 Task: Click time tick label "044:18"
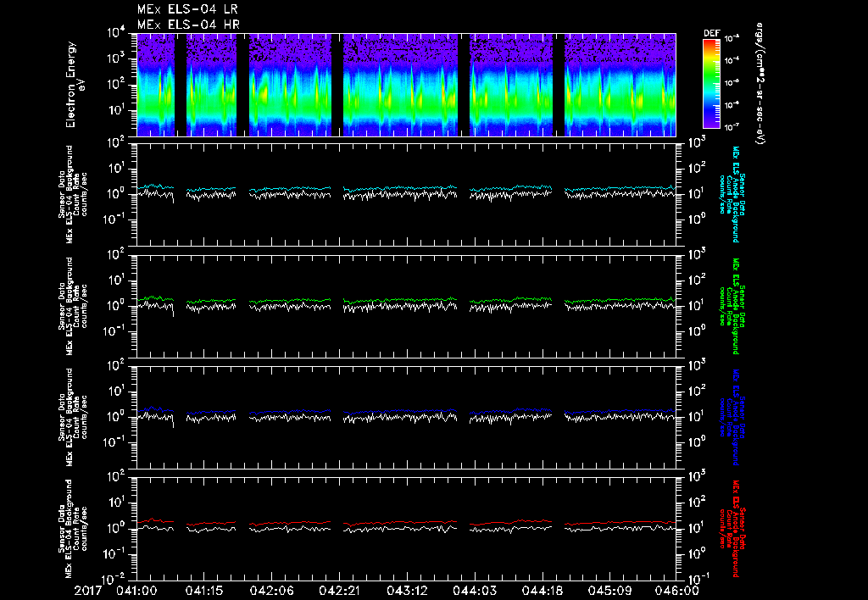click(x=541, y=591)
